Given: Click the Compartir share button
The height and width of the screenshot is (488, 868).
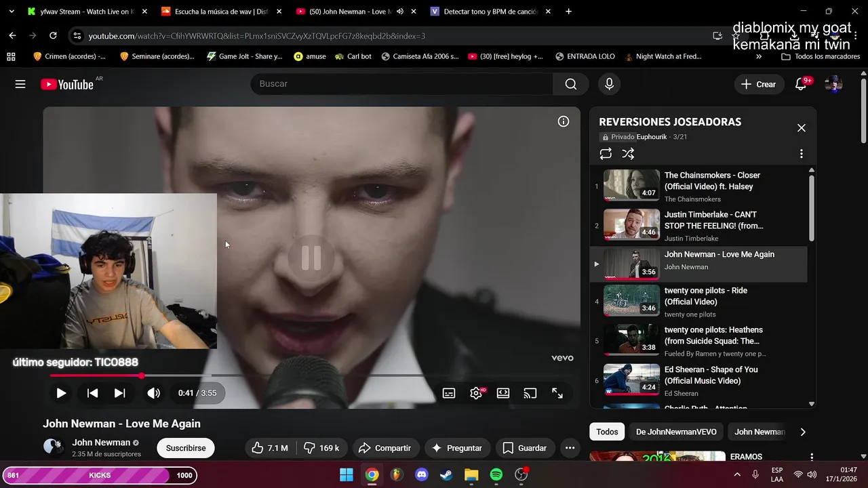Looking at the screenshot, I should tap(384, 448).
